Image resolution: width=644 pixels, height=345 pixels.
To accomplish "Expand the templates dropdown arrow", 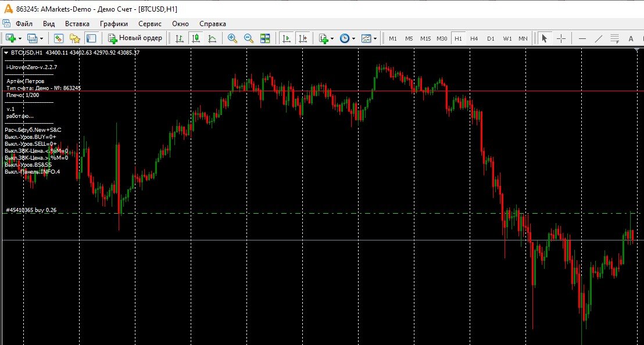I will pos(375,38).
